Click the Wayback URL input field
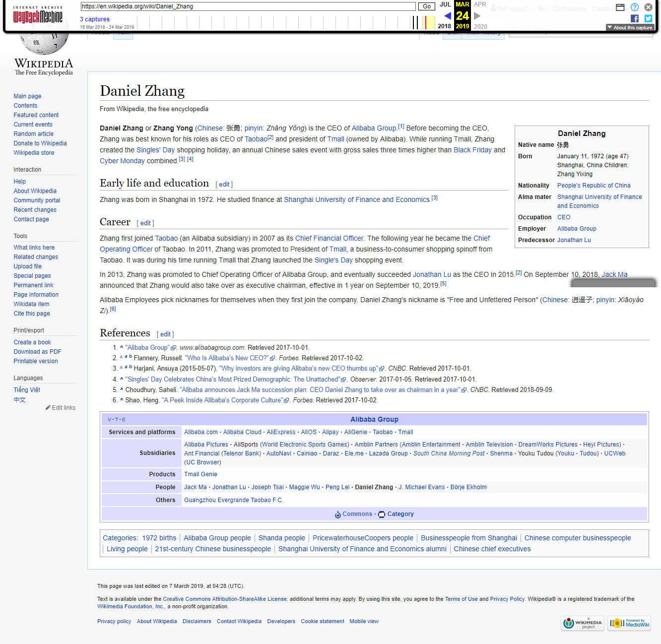Screen dimensions: 661x644 (x=248, y=6)
